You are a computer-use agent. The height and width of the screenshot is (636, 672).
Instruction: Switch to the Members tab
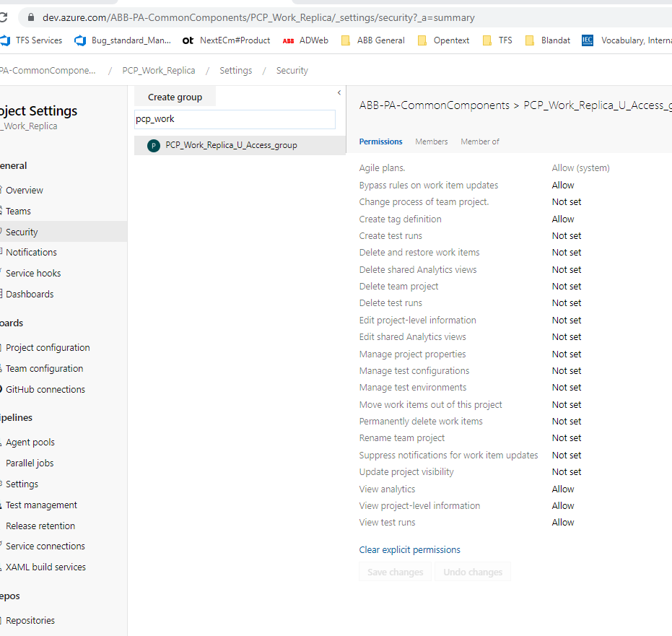(431, 141)
